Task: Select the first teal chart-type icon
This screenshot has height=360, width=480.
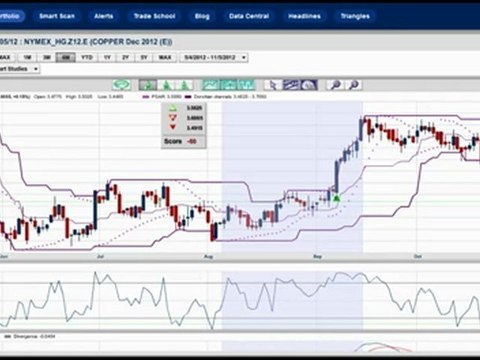Action: pos(211,85)
